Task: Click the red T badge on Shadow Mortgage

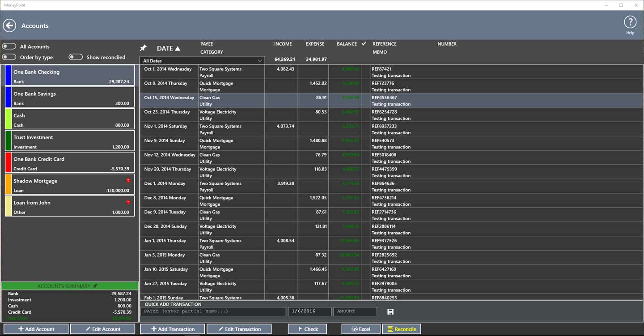Action: 128,180
